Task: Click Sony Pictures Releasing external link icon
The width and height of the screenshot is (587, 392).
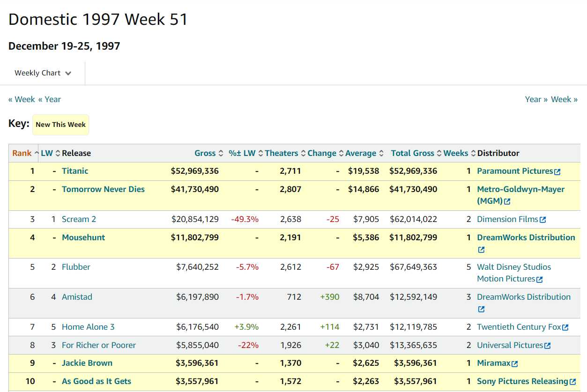Action: (572, 382)
